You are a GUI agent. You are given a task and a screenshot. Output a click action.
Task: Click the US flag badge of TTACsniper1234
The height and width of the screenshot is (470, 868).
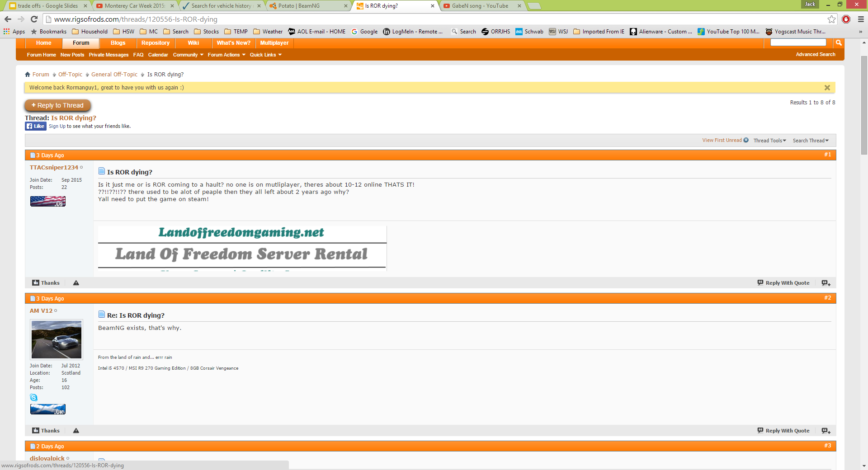pos(48,201)
